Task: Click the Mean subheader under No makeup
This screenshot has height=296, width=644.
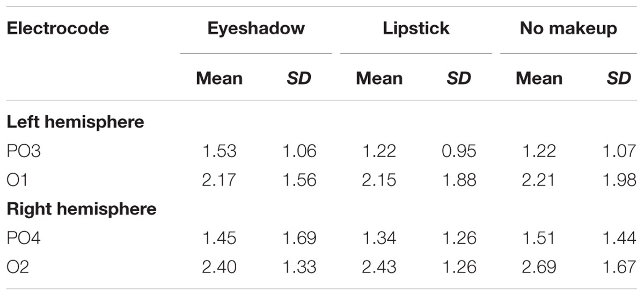Action: [x=539, y=78]
